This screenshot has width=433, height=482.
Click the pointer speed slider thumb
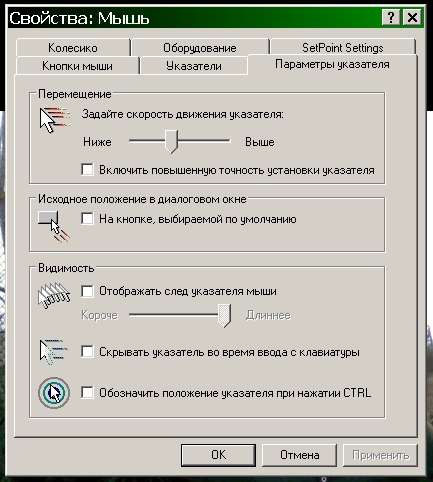[171, 141]
